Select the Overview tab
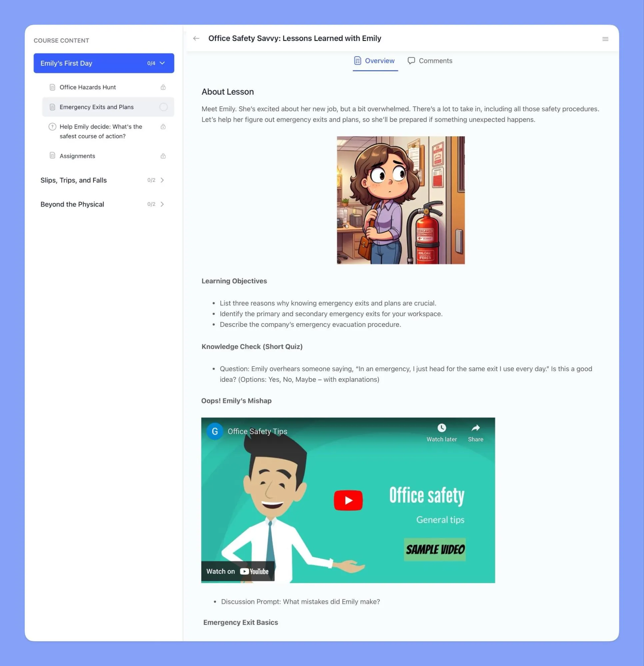This screenshot has height=666, width=644. [374, 61]
